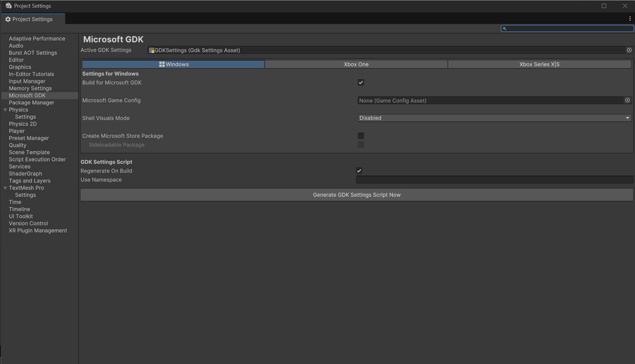Disable Regenerate On Build
This screenshot has height=364, width=635.
(x=359, y=171)
